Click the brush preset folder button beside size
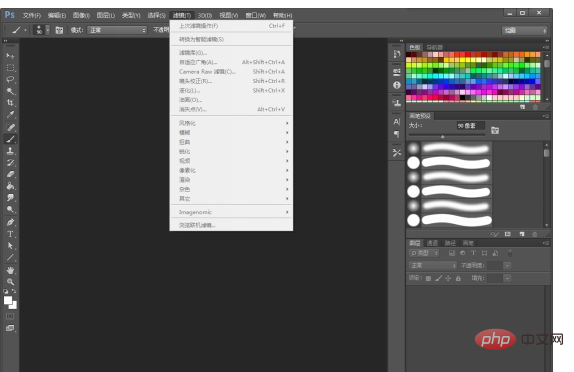 495,130
